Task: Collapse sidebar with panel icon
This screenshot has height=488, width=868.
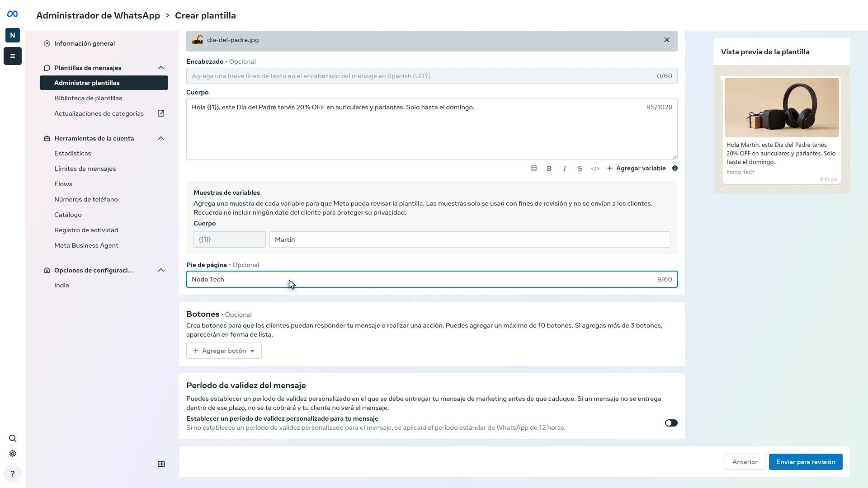Action: pyautogui.click(x=161, y=464)
